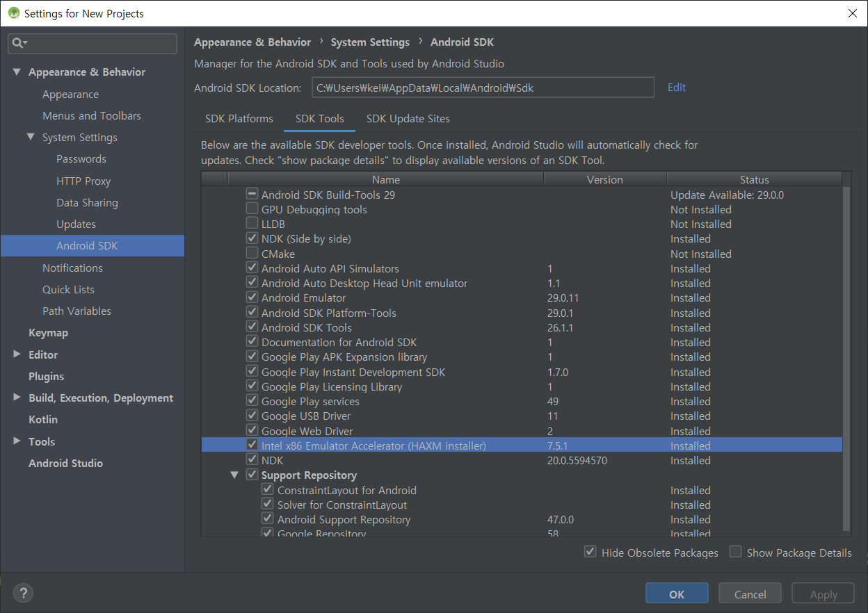Expand the Editor section arrow

17,354
